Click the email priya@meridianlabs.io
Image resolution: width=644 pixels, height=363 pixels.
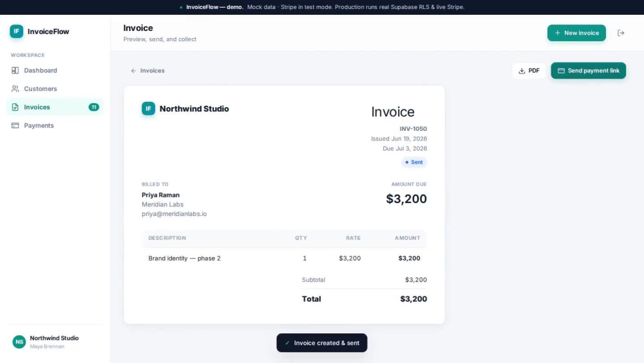(x=174, y=214)
